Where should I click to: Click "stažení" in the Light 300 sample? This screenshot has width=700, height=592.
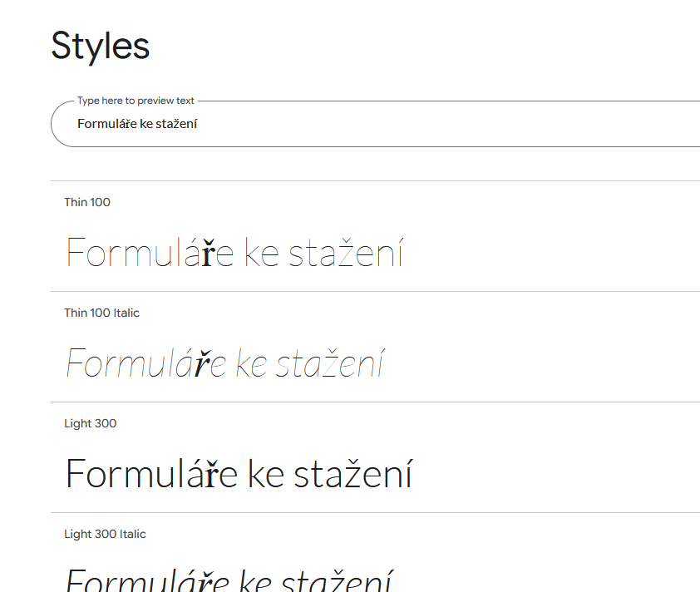coord(352,474)
